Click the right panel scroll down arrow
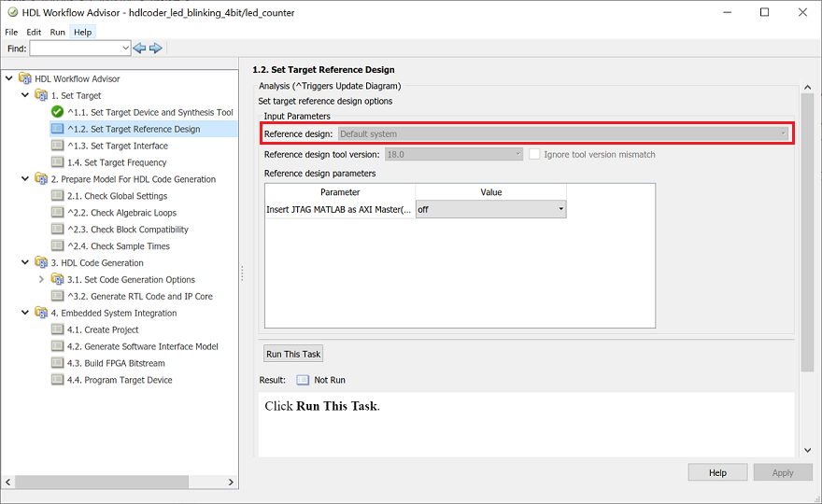This screenshot has height=504, width=822. pyautogui.click(x=807, y=450)
